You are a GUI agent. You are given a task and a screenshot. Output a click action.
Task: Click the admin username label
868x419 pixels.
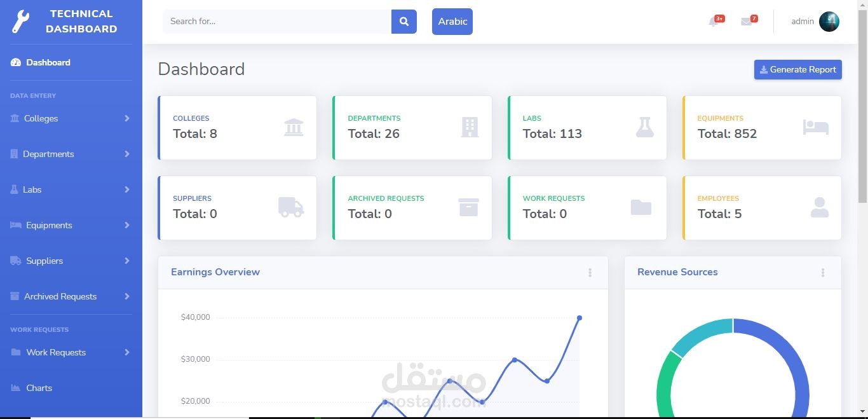[x=803, y=22]
